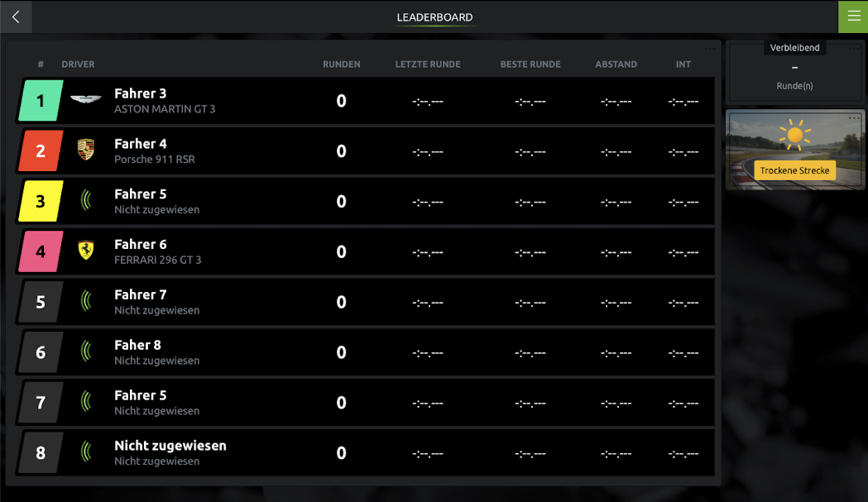Click the Verbleibend Runde(n) panel
868x502 pixels.
[794, 73]
